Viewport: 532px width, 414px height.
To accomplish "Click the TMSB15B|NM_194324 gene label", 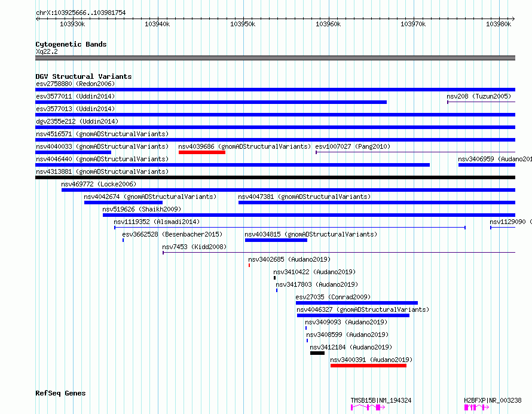I will pyautogui.click(x=381, y=400).
